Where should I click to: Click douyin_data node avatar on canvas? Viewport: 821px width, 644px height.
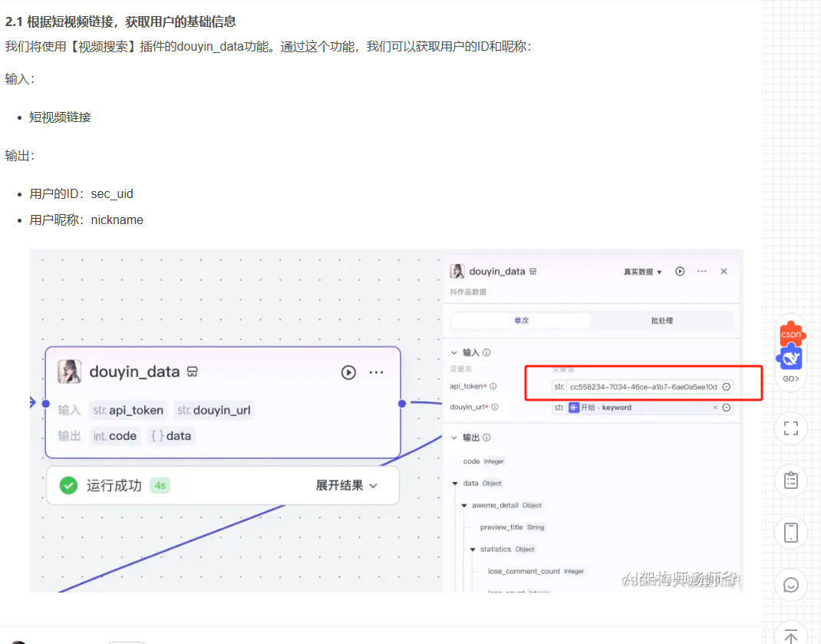pos(69,372)
